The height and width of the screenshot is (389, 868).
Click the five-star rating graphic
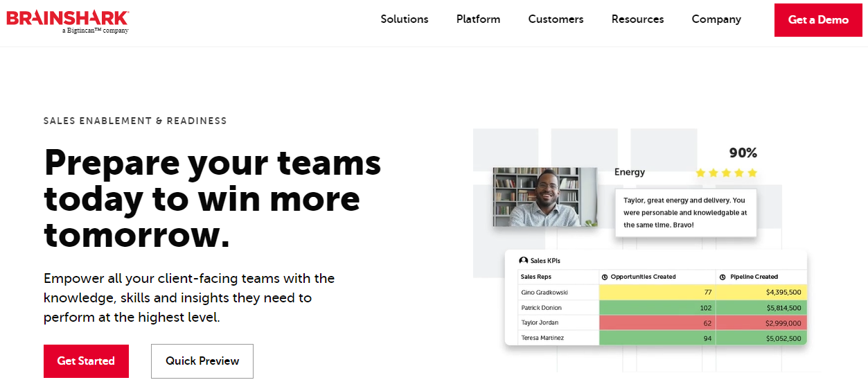click(726, 173)
